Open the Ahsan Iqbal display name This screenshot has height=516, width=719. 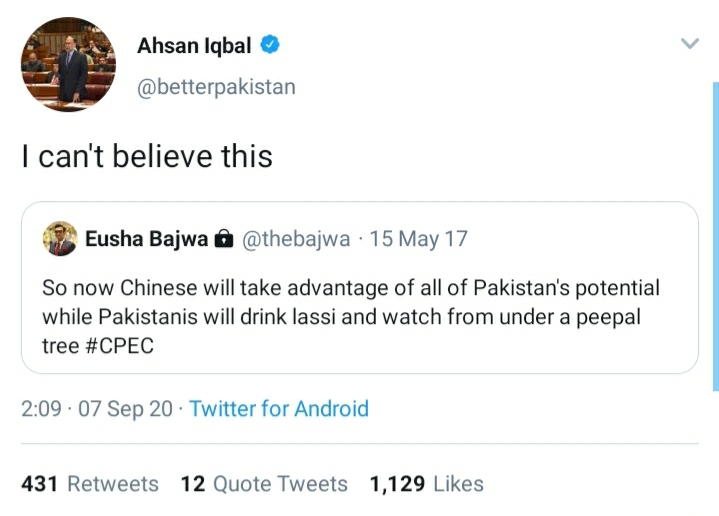pyautogui.click(x=194, y=45)
